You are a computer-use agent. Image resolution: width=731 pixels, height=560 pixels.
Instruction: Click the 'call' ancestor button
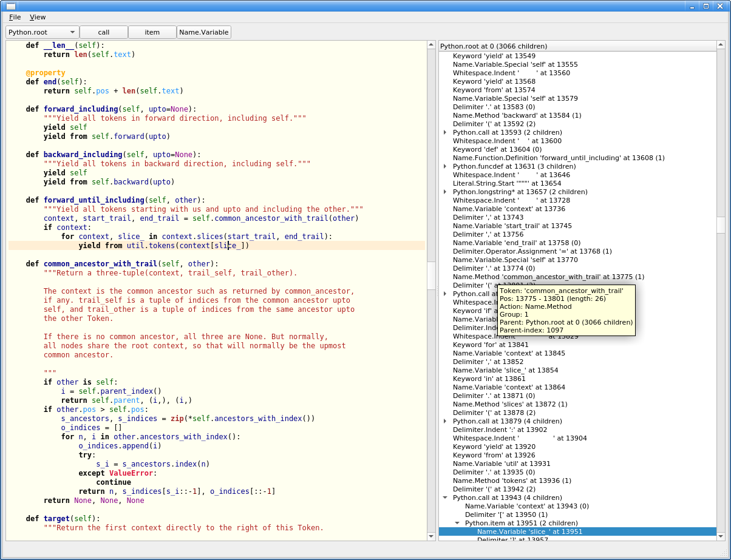[104, 32]
